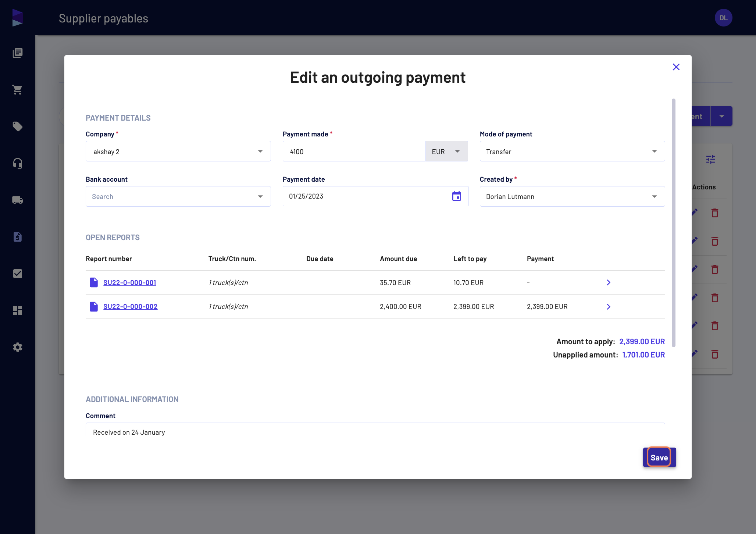Open the column filter settings icon

coord(711,159)
